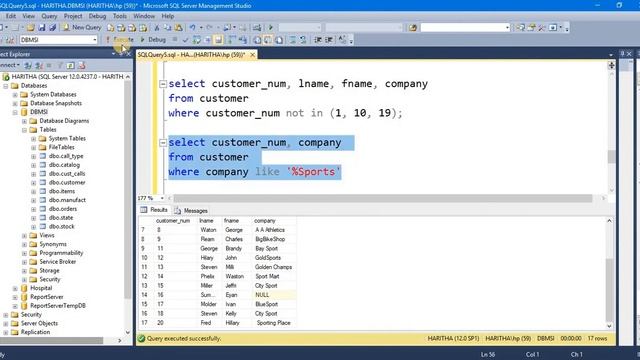Click the Refresh icon in Object Explorer toolbar
This screenshot has width=640, height=360.
point(71,65)
